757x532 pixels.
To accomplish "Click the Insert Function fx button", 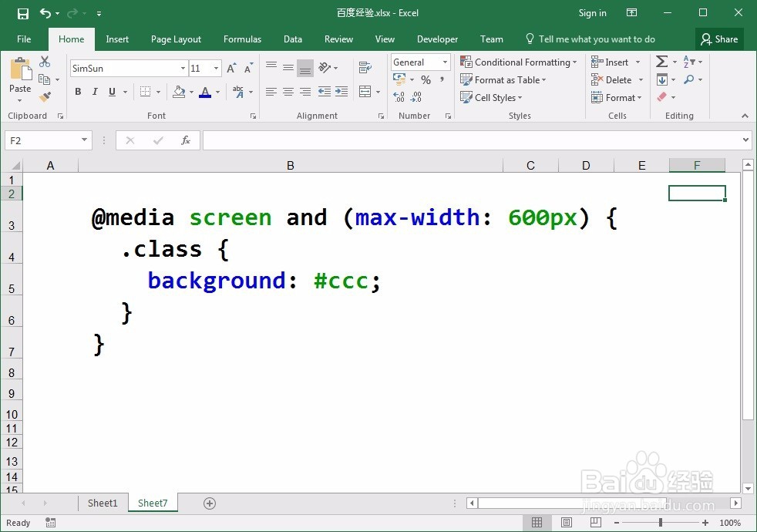I will [185, 140].
